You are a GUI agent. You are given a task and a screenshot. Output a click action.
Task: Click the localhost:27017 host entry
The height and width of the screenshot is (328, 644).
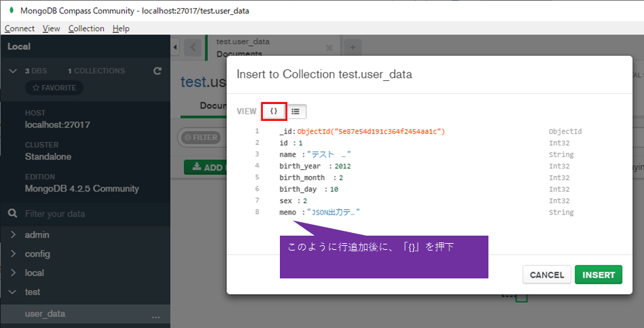[x=58, y=124]
